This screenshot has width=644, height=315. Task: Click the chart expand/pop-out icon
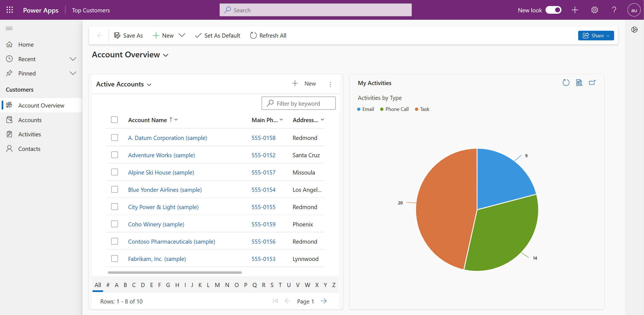pyautogui.click(x=592, y=83)
